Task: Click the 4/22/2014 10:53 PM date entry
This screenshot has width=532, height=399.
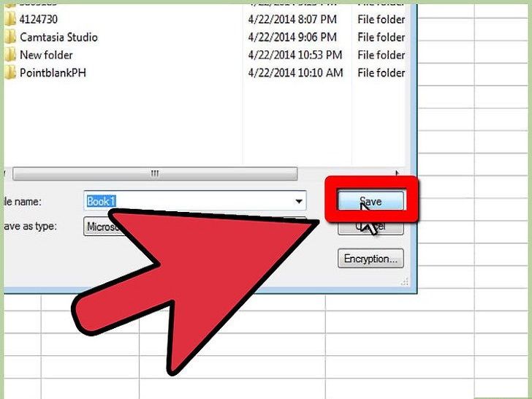Action: pyautogui.click(x=294, y=55)
